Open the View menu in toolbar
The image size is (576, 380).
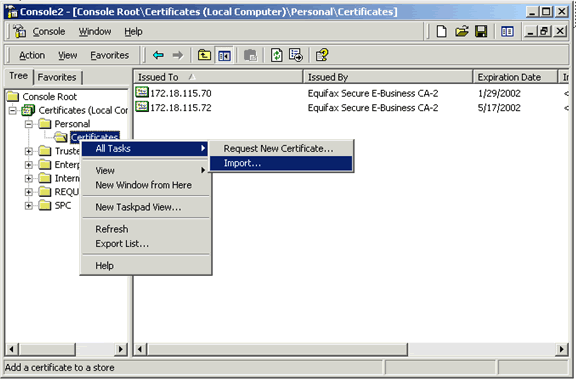pos(68,55)
